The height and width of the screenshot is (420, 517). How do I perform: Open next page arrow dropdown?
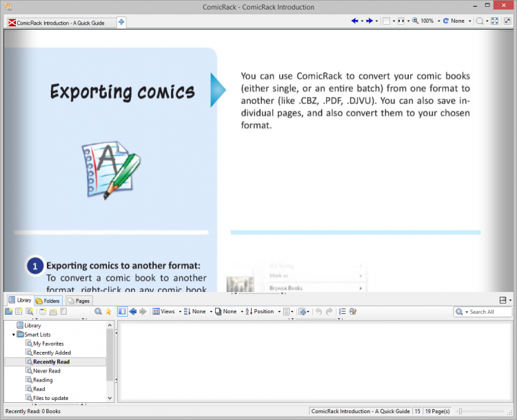coord(376,21)
